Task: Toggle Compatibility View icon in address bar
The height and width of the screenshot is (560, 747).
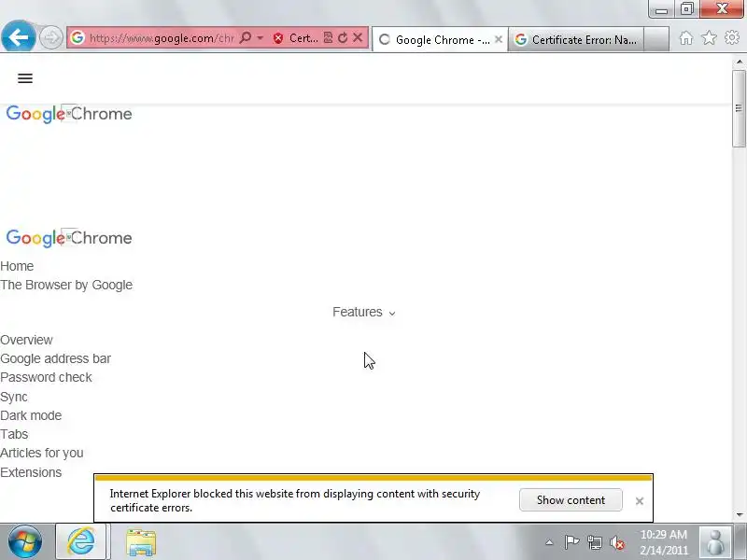Action: 328,37
